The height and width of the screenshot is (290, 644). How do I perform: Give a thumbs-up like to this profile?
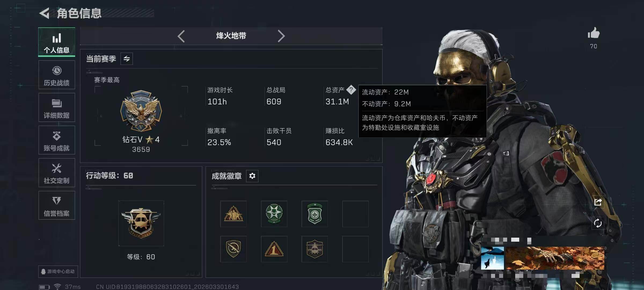point(594,33)
